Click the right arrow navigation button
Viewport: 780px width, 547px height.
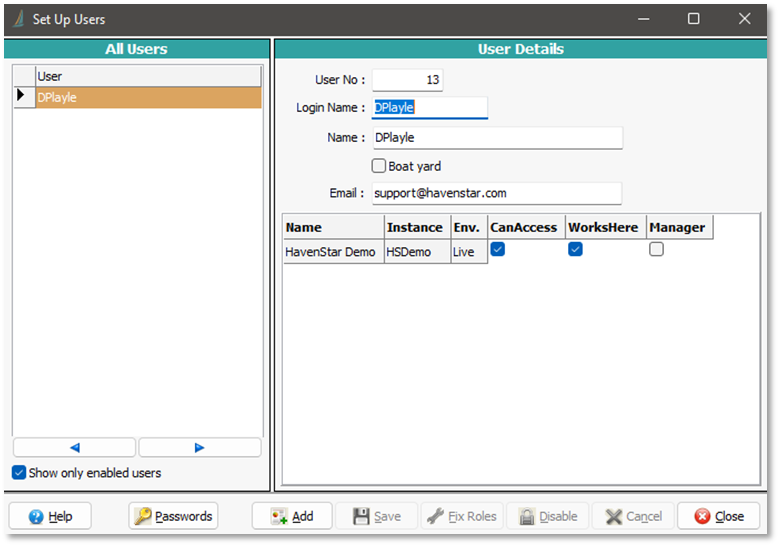coord(199,448)
